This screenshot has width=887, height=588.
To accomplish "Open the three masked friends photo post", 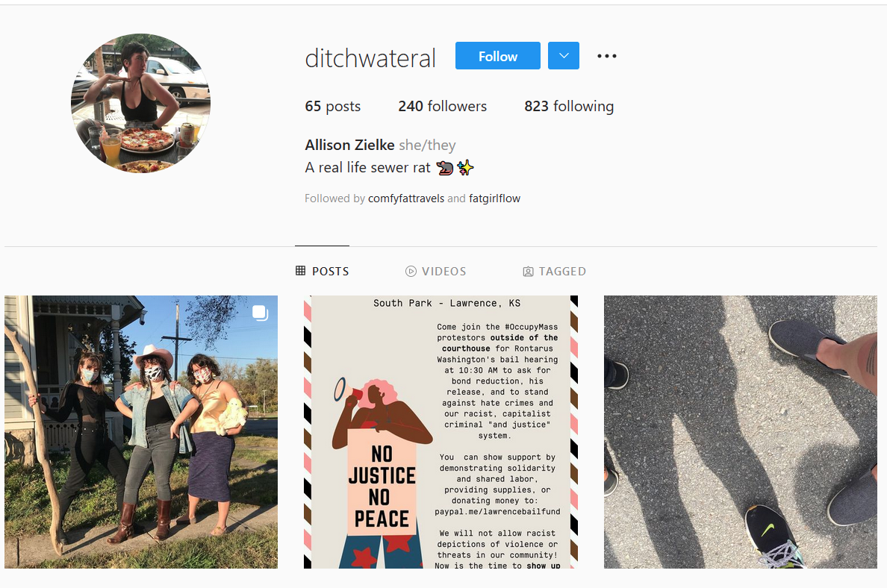I will coord(141,432).
